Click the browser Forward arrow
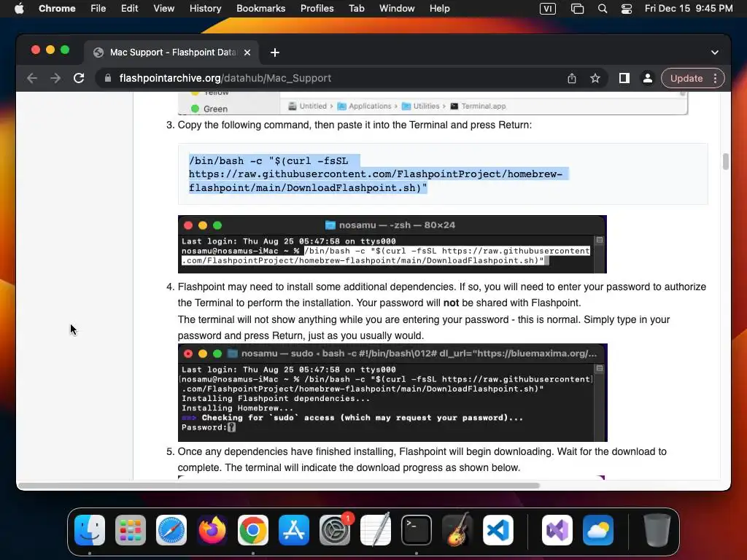Screen dimensions: 747x560 pyautogui.click(x=55, y=78)
